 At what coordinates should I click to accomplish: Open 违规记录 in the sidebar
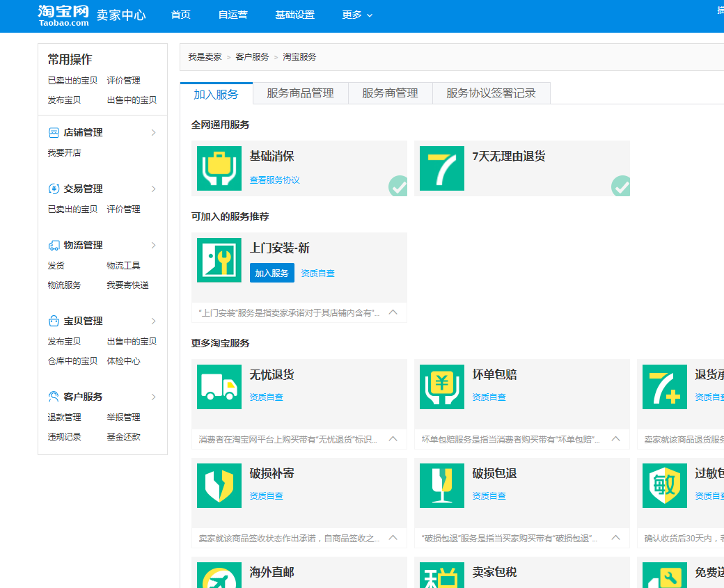(x=64, y=436)
